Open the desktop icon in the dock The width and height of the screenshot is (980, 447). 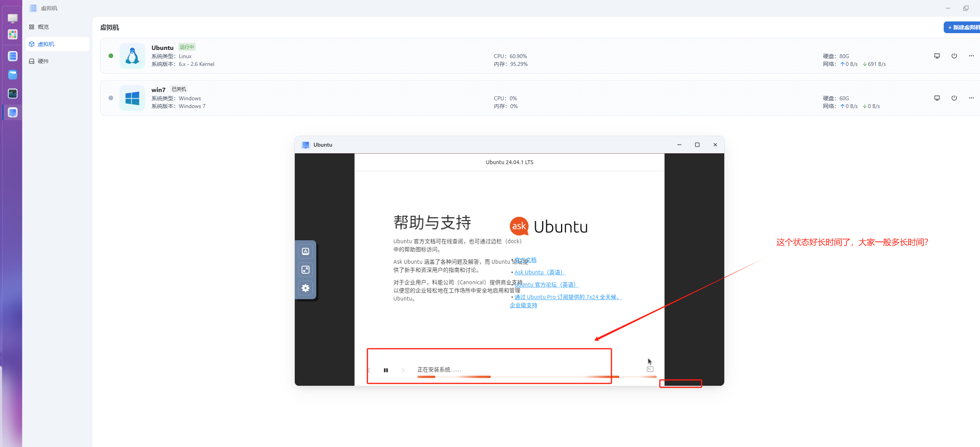[12, 18]
